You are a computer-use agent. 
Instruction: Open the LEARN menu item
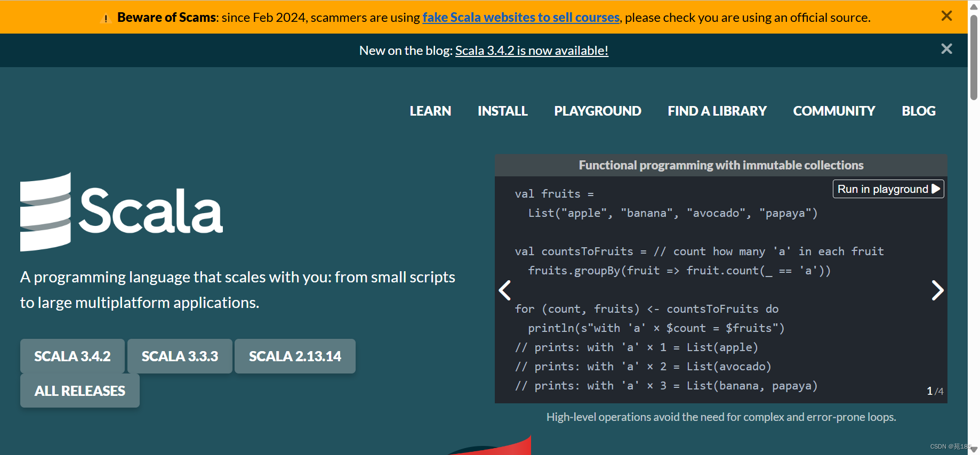pyautogui.click(x=430, y=111)
